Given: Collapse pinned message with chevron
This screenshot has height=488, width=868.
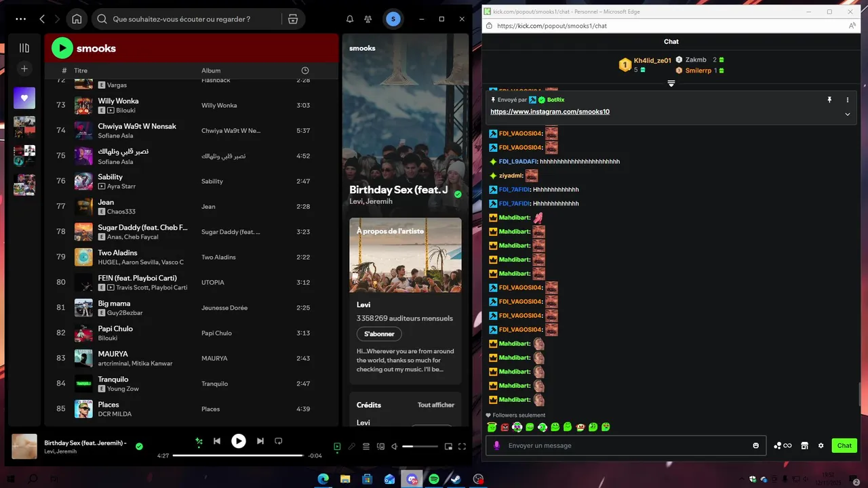Looking at the screenshot, I should (848, 115).
